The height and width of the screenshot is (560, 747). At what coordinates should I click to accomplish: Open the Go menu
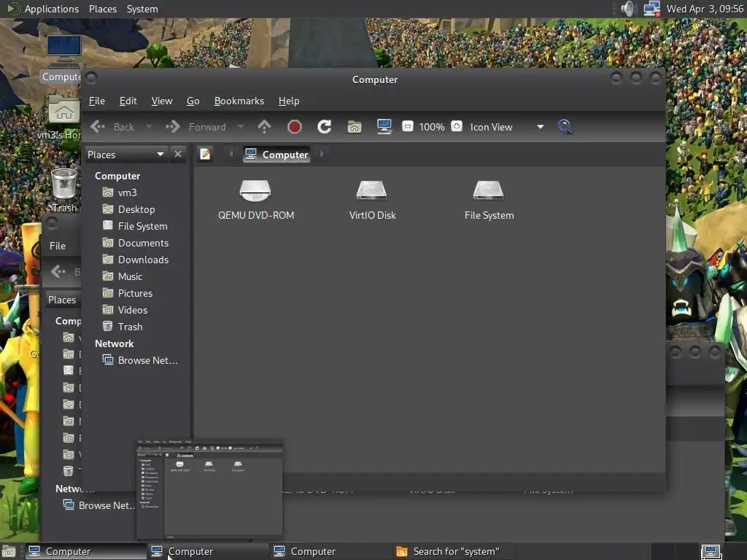pyautogui.click(x=193, y=101)
